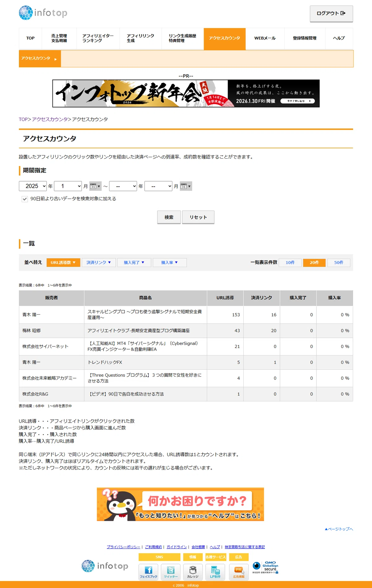372x588 pixels.
Task: Open the LP制作 icon in the footer
Action: [215, 572]
